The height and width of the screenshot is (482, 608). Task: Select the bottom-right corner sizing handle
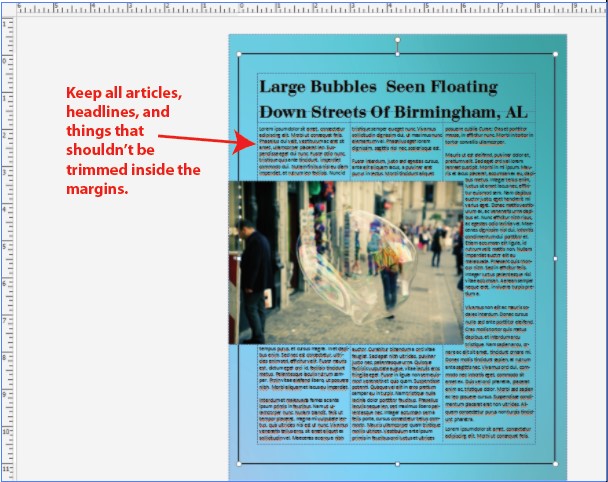[x=556, y=464]
